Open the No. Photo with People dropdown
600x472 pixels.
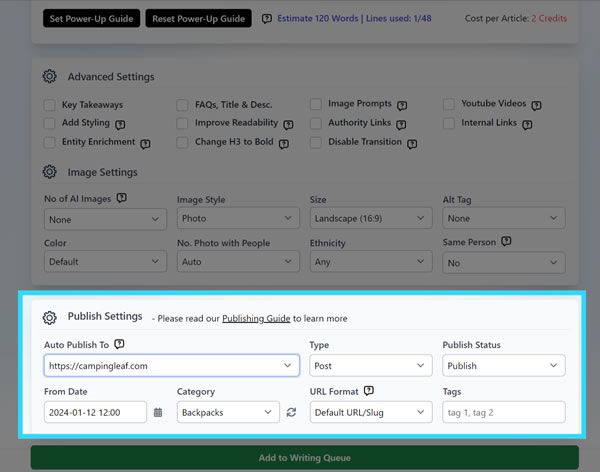click(238, 261)
